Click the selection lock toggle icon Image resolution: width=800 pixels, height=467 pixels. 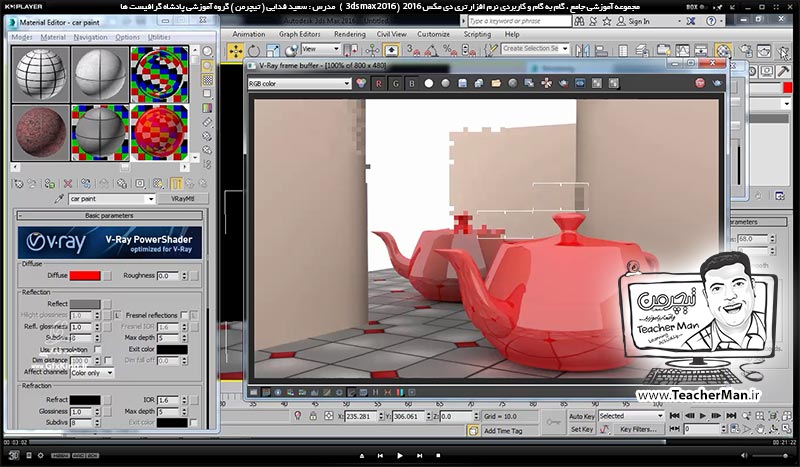click(x=313, y=416)
